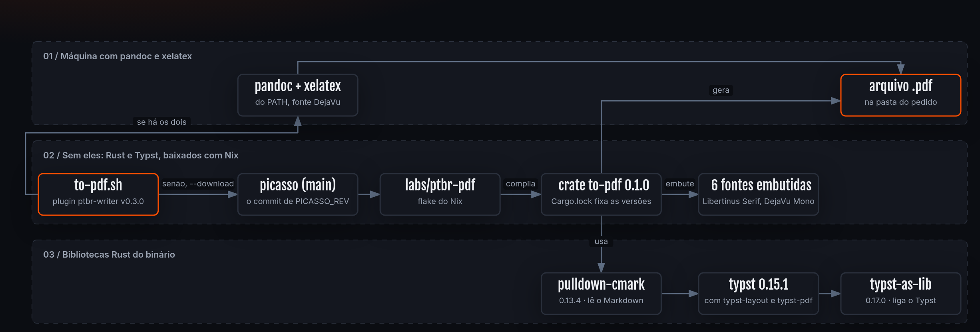980x332 pixels.
Task: Click the pulldown-cmark library box
Action: point(601,294)
